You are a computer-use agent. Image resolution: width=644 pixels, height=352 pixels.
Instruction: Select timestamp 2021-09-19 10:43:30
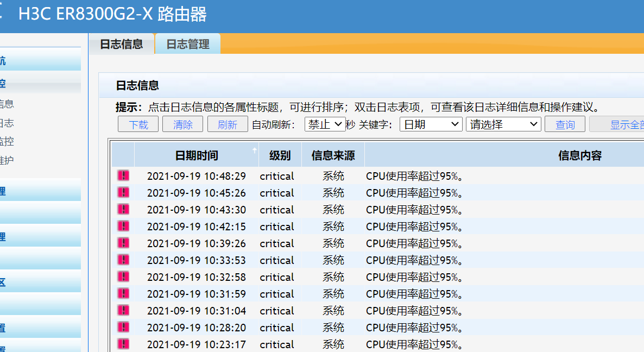pyautogui.click(x=197, y=210)
